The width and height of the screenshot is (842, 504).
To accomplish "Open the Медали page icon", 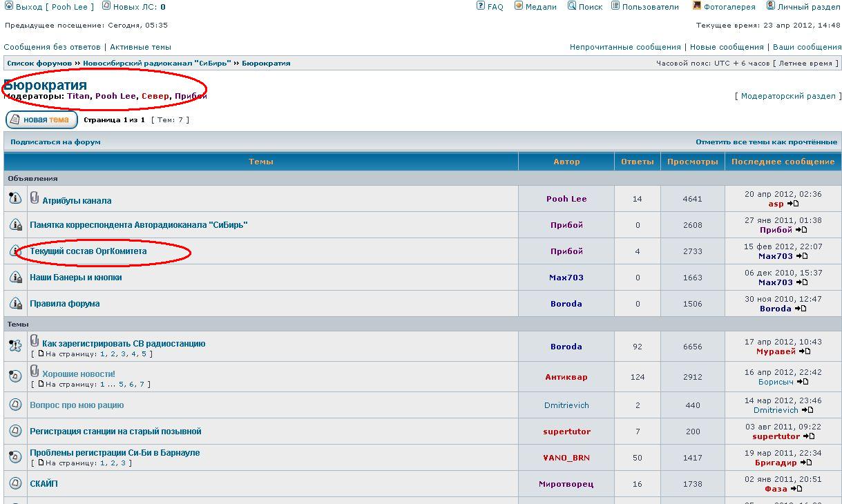I will click(519, 6).
